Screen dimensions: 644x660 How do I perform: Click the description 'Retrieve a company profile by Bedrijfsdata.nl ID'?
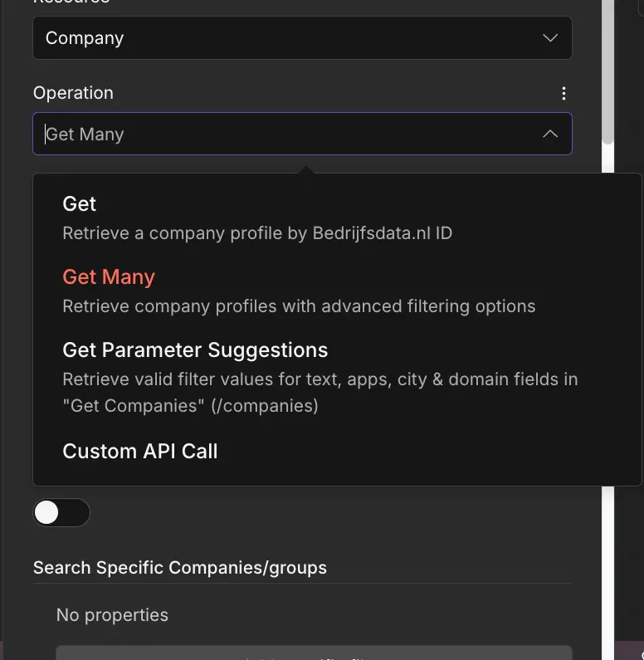pyautogui.click(x=257, y=233)
